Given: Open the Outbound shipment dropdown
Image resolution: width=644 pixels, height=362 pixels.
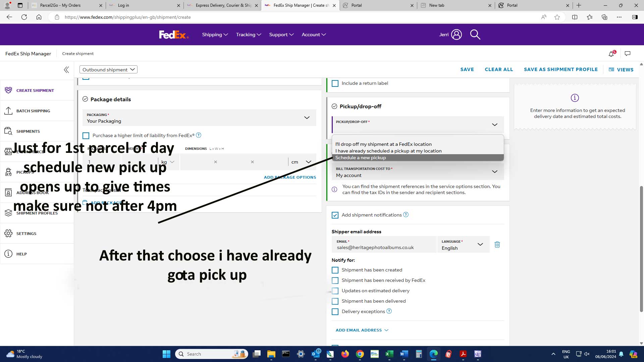Looking at the screenshot, I should 108,70.
